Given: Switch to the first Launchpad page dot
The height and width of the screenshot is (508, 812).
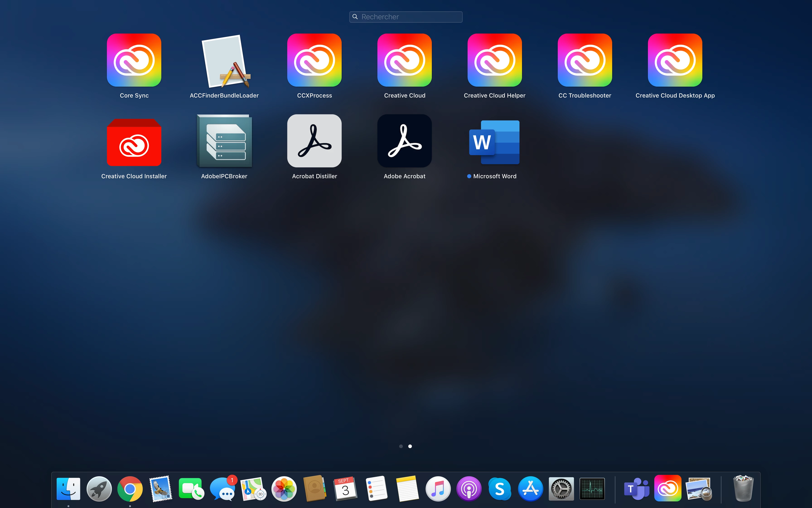Looking at the screenshot, I should (401, 446).
